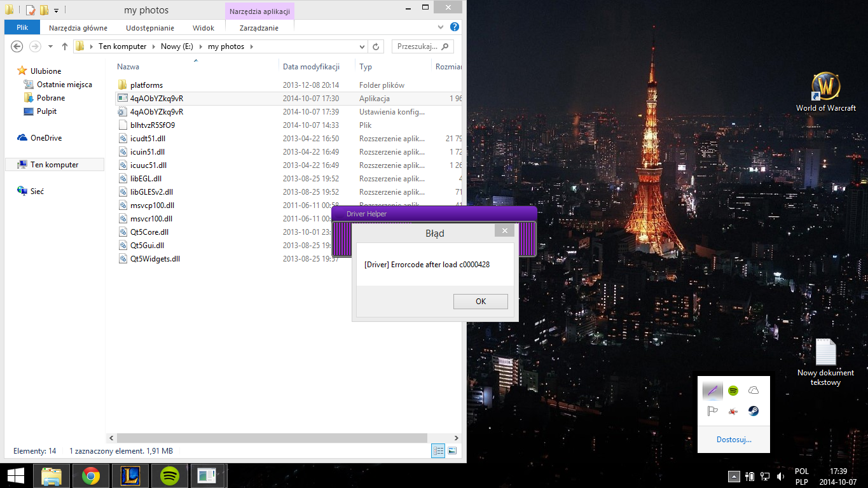Image resolution: width=868 pixels, height=488 pixels.
Task: Go up one folder level arrow
Action: coord(65,46)
